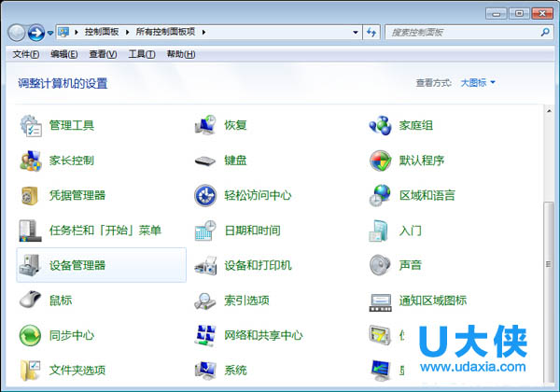Expand the address bar history dropdown
The image size is (560, 392).
point(356,33)
